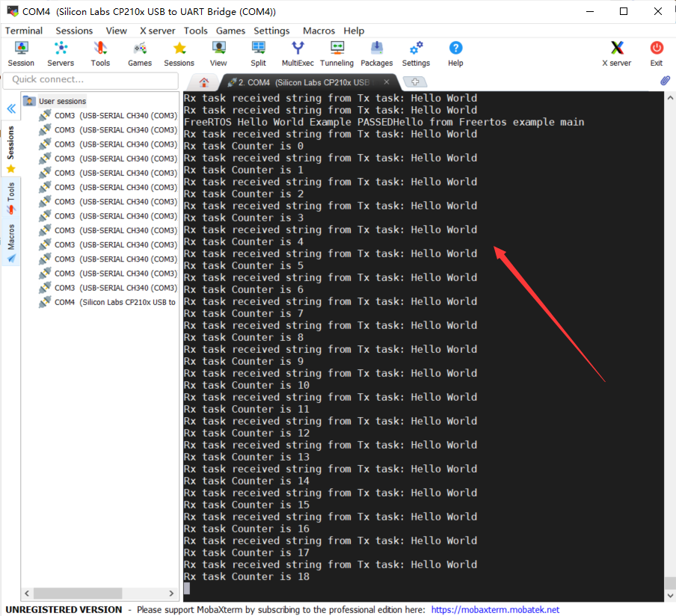Open the mobaxterm.mobatek.net link
This screenshot has width=676, height=616.
[x=495, y=609]
